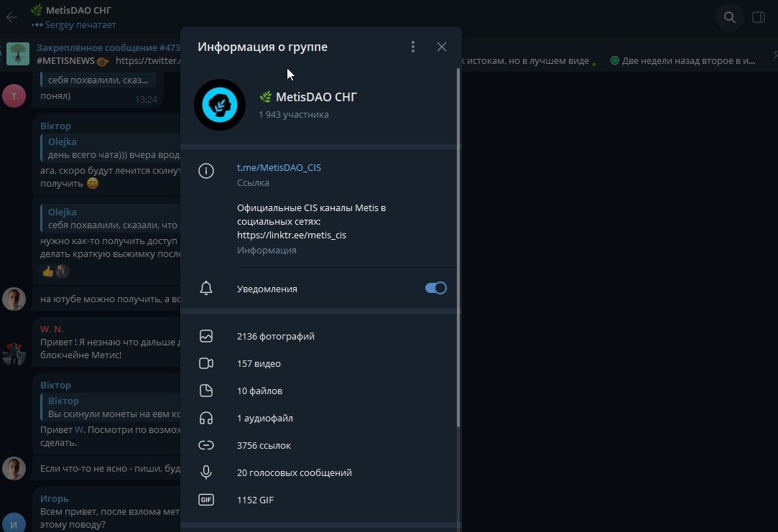Click the chain icon for 3756 ссылок
Viewport: 778px width, 532px height.
pyautogui.click(x=206, y=445)
